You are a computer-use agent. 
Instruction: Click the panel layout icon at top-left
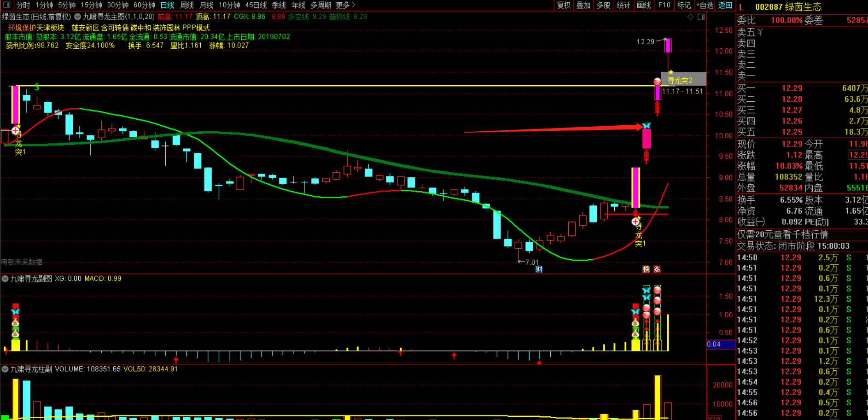tap(6, 5)
